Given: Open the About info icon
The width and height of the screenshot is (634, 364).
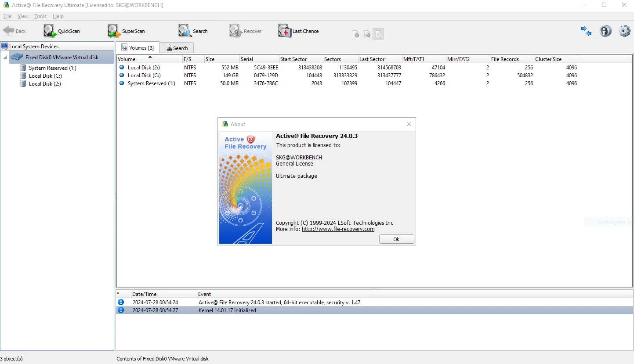Looking at the screenshot, I should 605,31.
